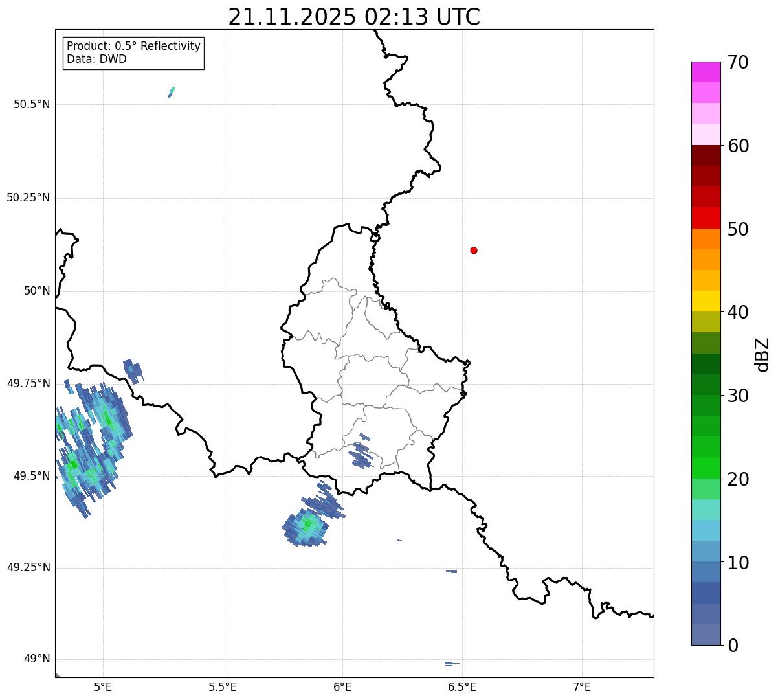The image size is (778, 700).
Task: Click the 49.5°N latitude label
Action: click(x=31, y=476)
